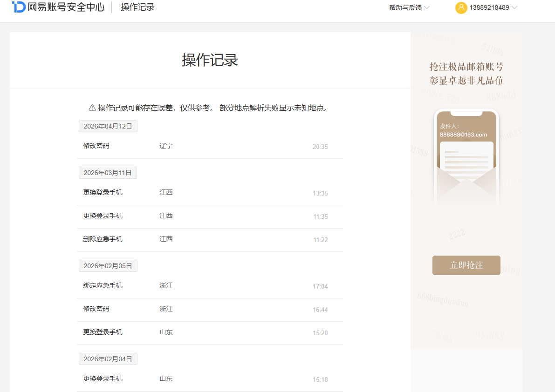Click the 立即抢注 button

pyautogui.click(x=466, y=265)
